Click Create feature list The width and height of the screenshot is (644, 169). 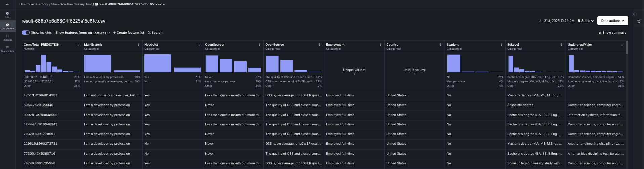tap(129, 33)
